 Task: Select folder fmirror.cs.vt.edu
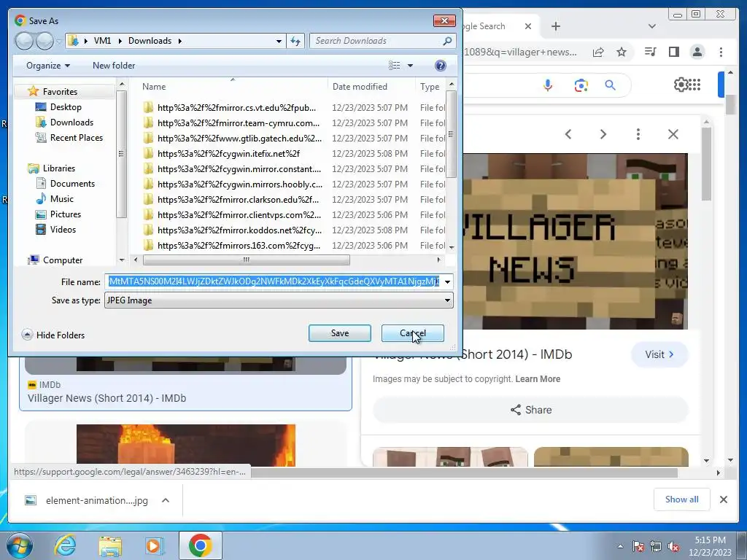[236, 108]
